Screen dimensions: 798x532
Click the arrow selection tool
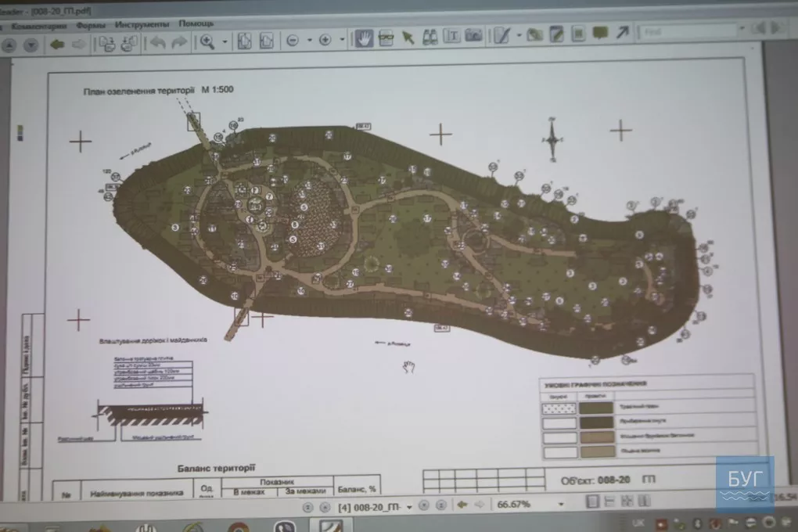pyautogui.click(x=408, y=38)
